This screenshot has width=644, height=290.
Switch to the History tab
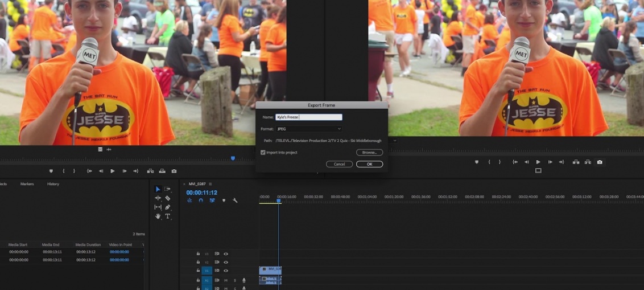(53, 184)
